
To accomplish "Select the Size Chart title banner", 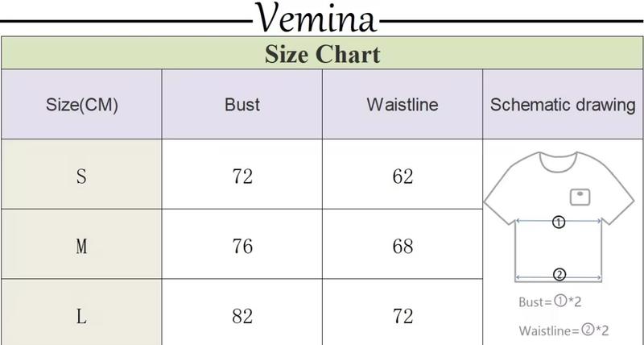I will (x=322, y=54).
